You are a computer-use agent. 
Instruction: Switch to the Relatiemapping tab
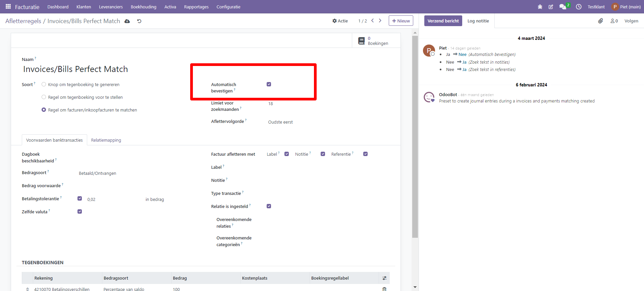(106, 140)
